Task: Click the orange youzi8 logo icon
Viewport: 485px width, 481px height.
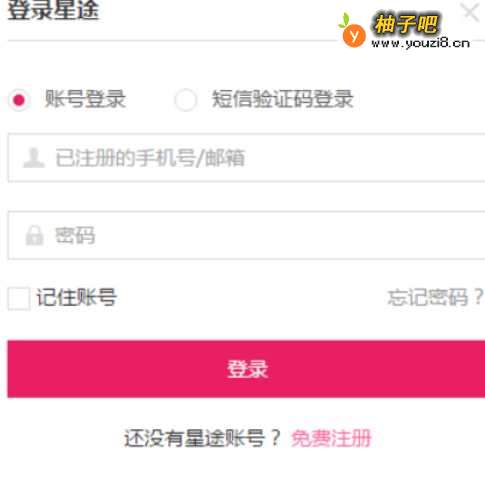Action: click(354, 36)
